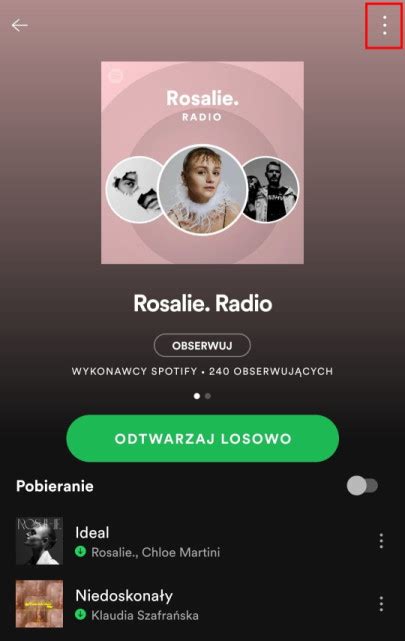This screenshot has width=405, height=641.
Task: Tap the Rosalie. Radio playlist title
Action: click(x=203, y=303)
